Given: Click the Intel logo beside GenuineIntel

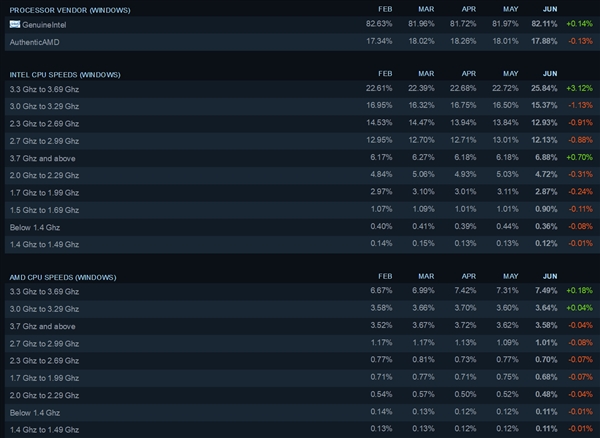Looking at the screenshot, I should pos(14,23).
